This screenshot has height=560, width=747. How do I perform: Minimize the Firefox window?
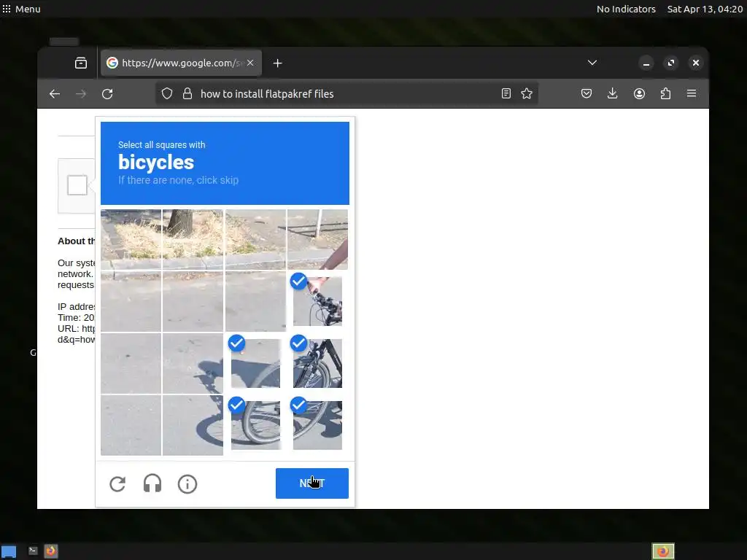click(x=646, y=63)
